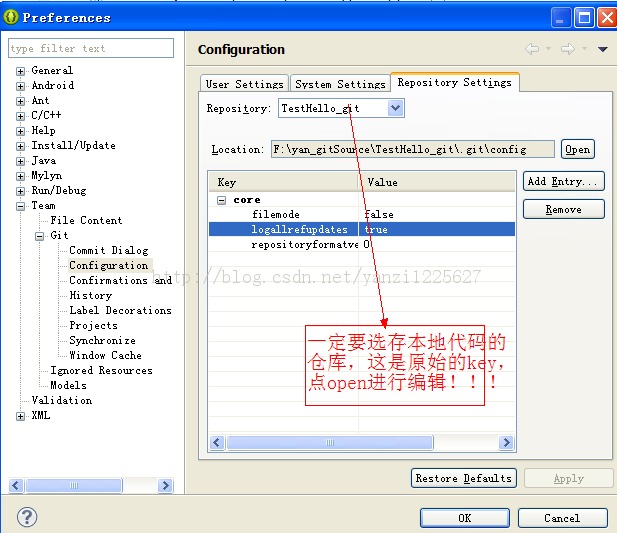Click the tree panel's horizontal scrollbar thumb

coord(74,485)
